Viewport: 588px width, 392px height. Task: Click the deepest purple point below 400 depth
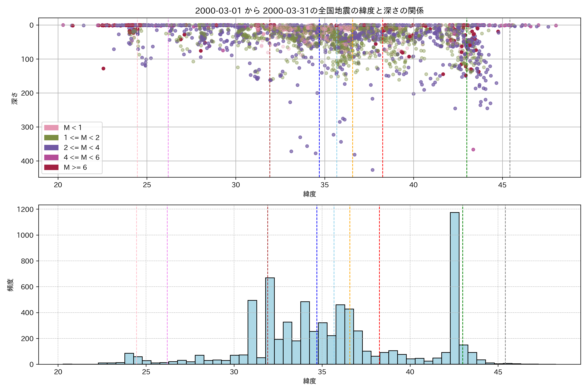point(373,170)
